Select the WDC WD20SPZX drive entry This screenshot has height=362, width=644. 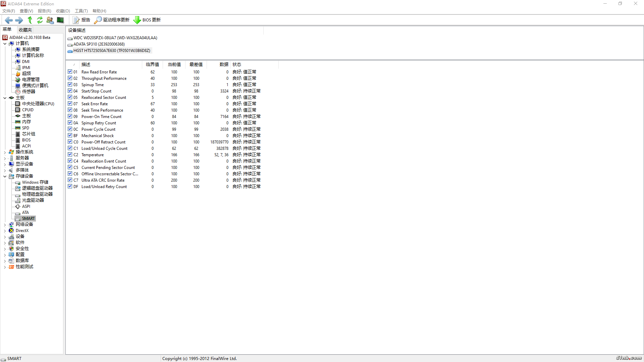(115, 38)
